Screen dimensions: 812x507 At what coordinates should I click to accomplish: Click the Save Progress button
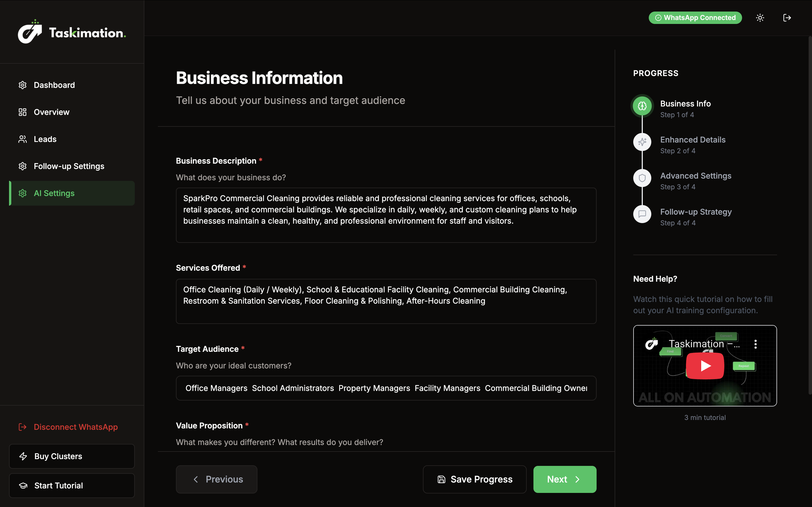(475, 479)
